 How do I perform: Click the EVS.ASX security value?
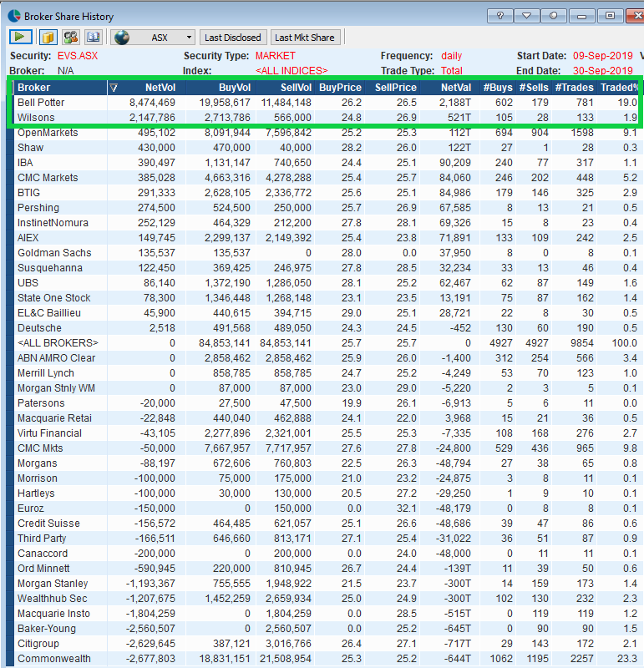click(78, 56)
